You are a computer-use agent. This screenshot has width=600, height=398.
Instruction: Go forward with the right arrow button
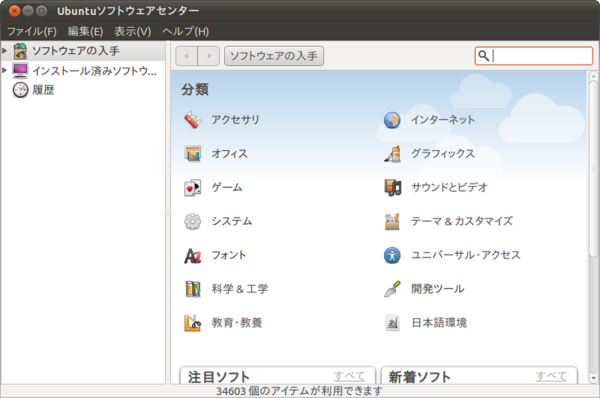tap(209, 56)
